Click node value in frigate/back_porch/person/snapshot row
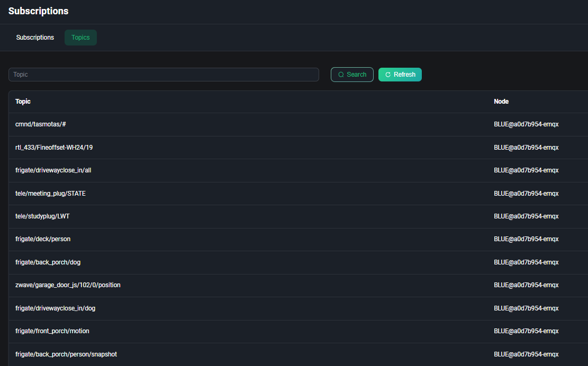588x366 pixels. click(526, 354)
